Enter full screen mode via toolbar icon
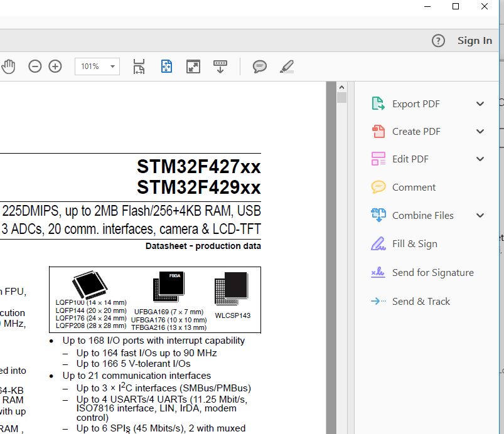This screenshot has width=504, height=434. pyautogui.click(x=193, y=66)
